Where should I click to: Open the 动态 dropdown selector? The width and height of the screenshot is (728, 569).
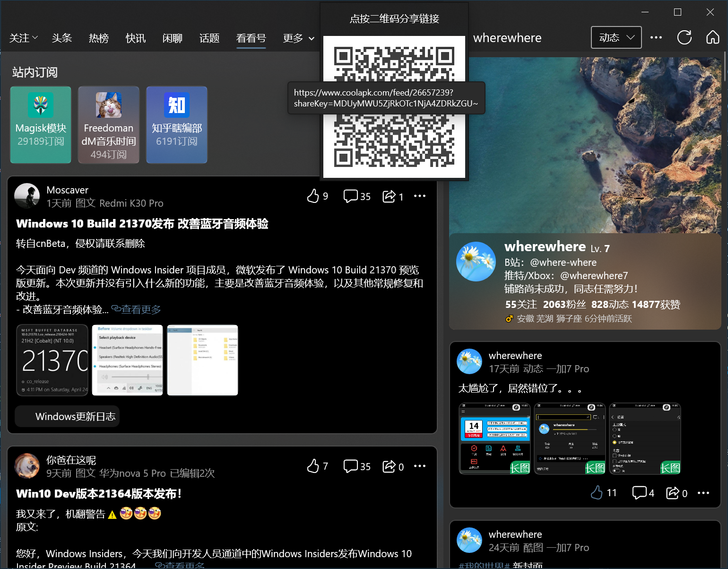pos(616,37)
